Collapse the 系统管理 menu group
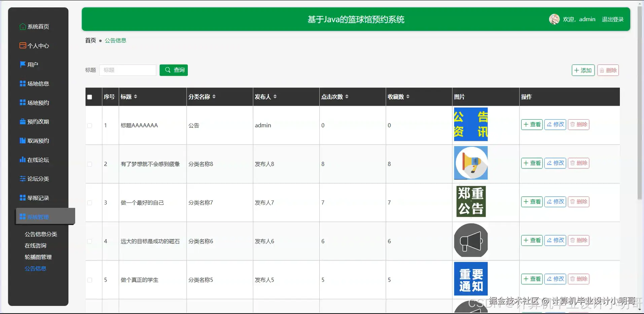 click(38, 217)
